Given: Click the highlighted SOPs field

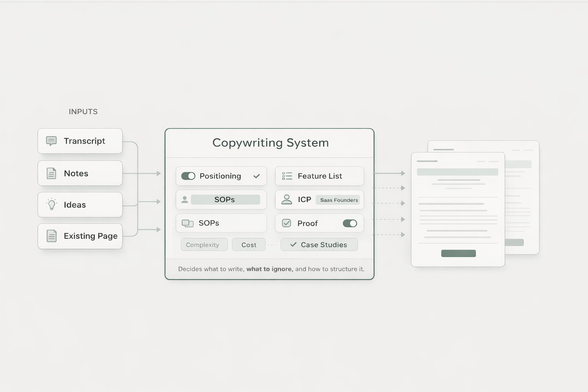Looking at the screenshot, I should pos(225,199).
